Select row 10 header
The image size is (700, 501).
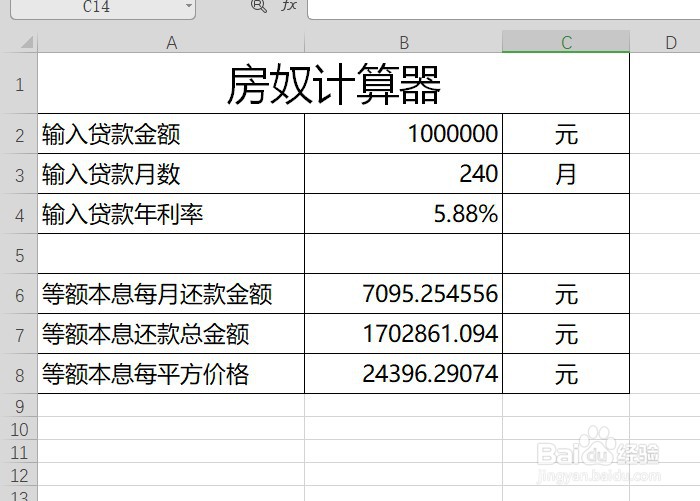click(19, 429)
